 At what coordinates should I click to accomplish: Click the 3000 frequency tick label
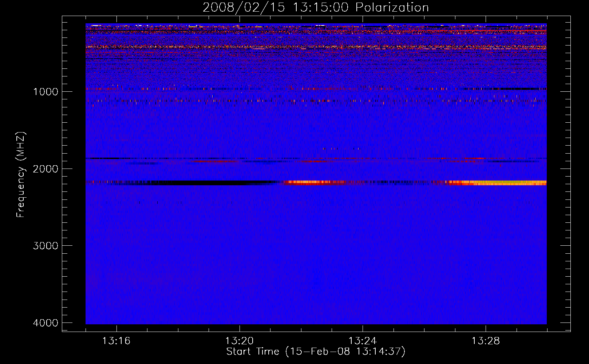click(46, 246)
